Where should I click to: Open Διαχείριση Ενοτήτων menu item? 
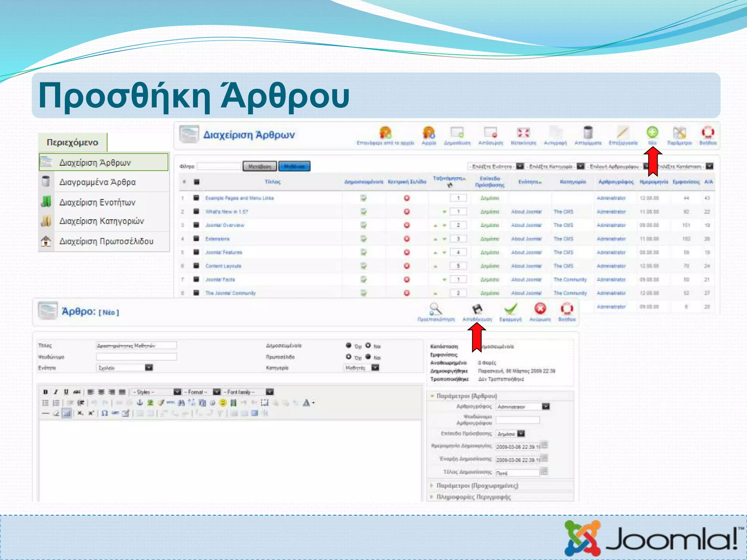click(x=97, y=202)
